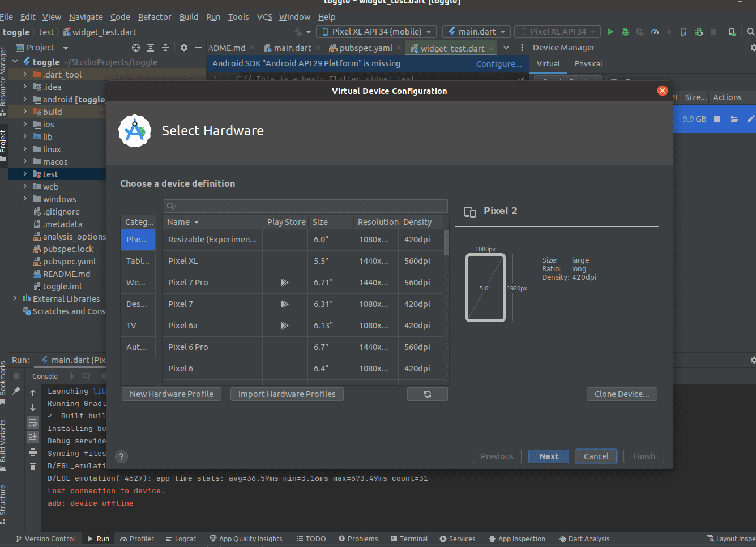Click the Play Store icon for Pixel 7 Pro

[x=285, y=283]
